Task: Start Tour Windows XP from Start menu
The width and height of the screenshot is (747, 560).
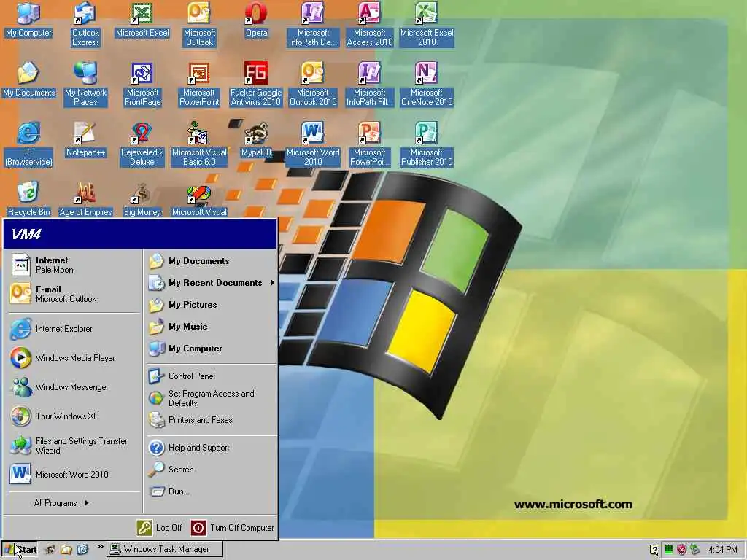Action: coord(74,416)
